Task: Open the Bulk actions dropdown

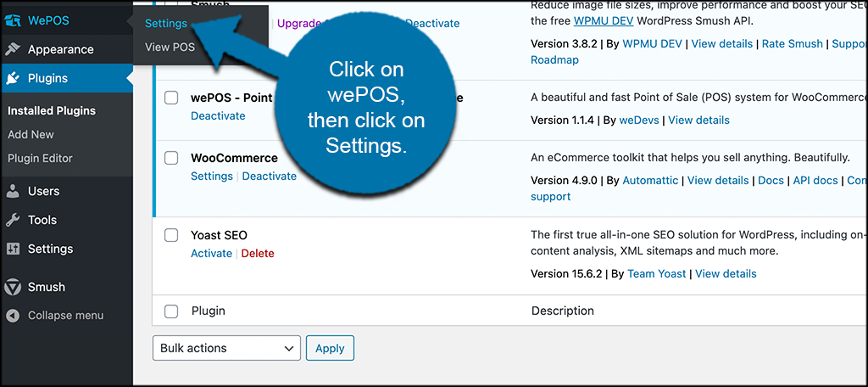Action: pyautogui.click(x=226, y=348)
